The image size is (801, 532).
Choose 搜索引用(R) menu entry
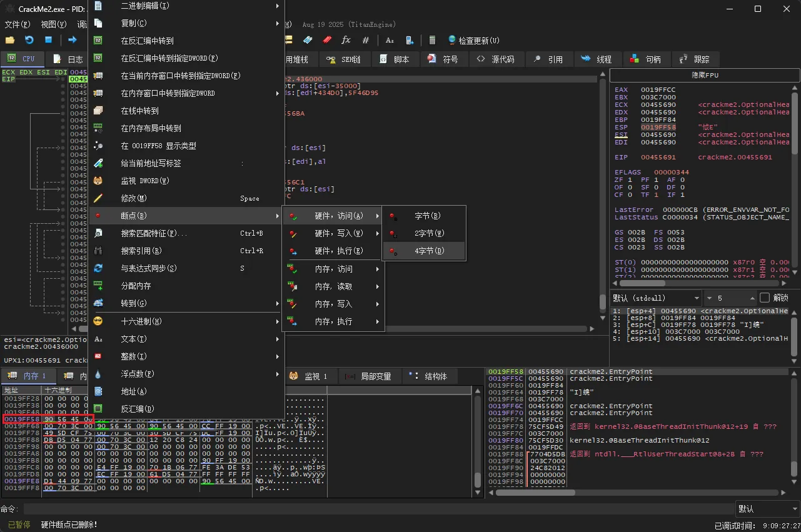(x=186, y=251)
